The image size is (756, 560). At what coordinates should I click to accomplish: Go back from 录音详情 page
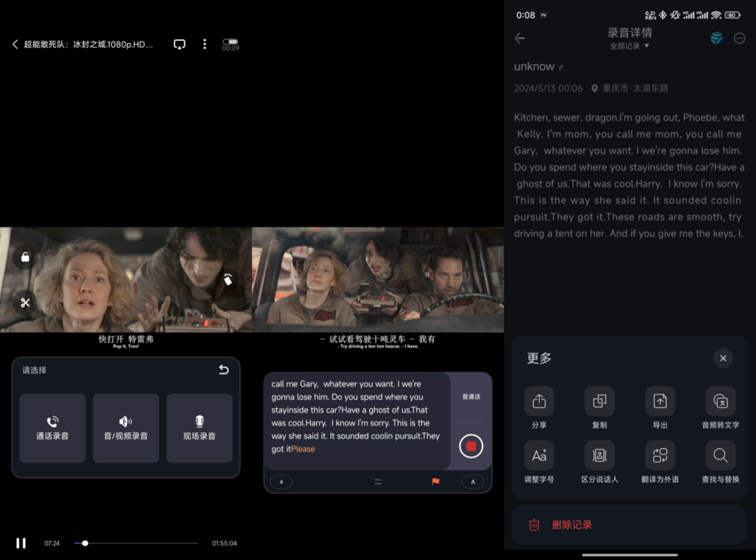click(x=520, y=38)
